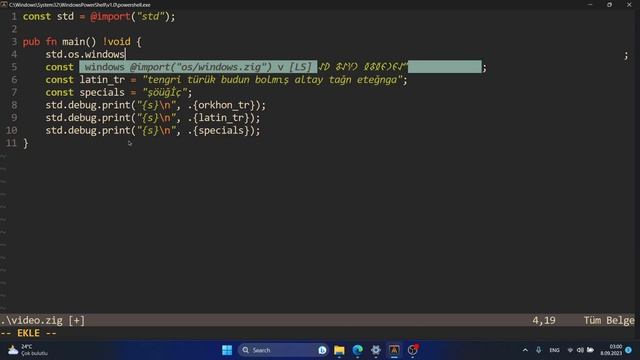The height and width of the screenshot is (360, 640).
Task: Open the Windows Start menu
Action: pos(227,350)
